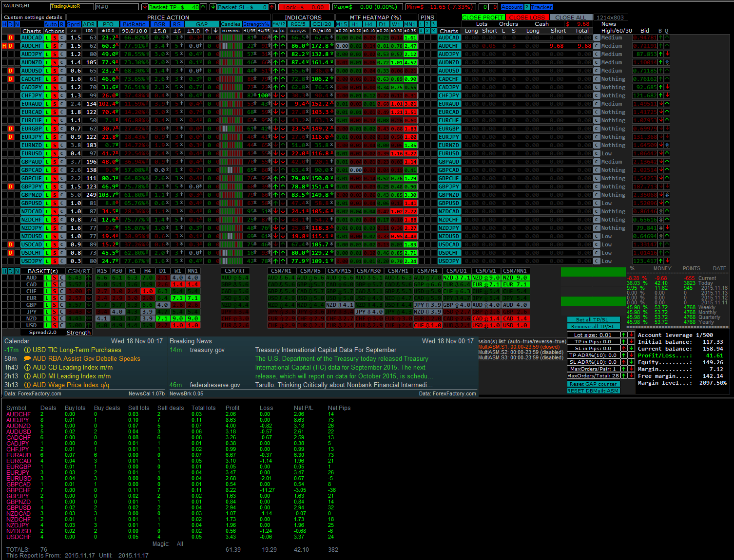Click the news C button on EURAUD row
The image size is (734, 560).
(x=597, y=104)
